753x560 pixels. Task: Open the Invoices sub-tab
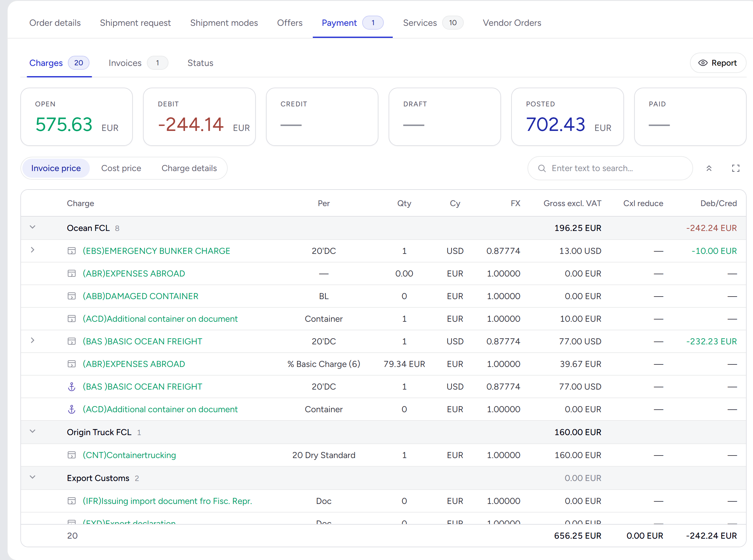coord(138,63)
